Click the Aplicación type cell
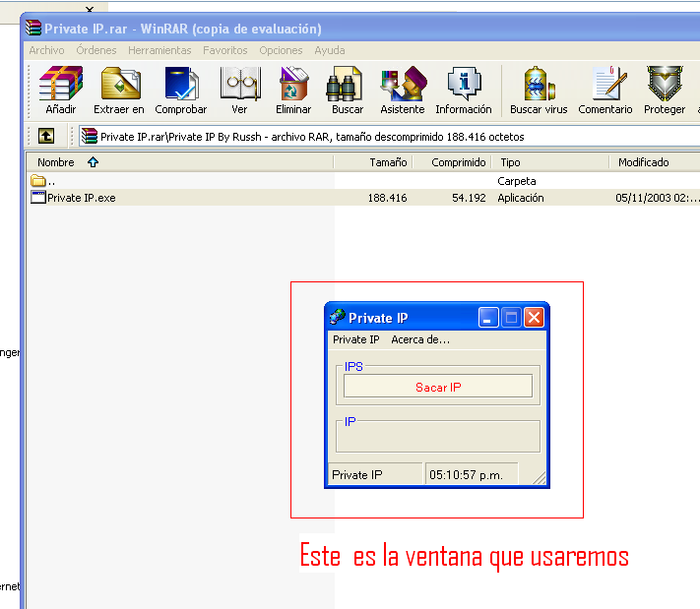Screen dimensions: 700x609 point(521,198)
